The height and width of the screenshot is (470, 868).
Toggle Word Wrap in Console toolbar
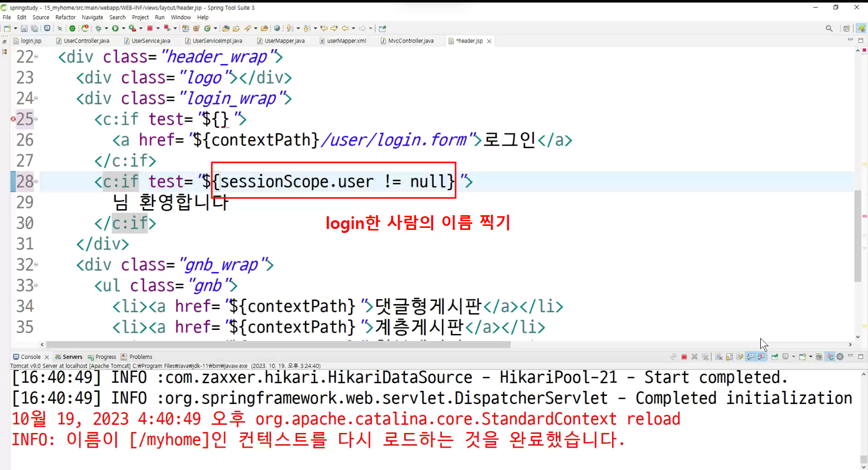[x=740, y=357]
